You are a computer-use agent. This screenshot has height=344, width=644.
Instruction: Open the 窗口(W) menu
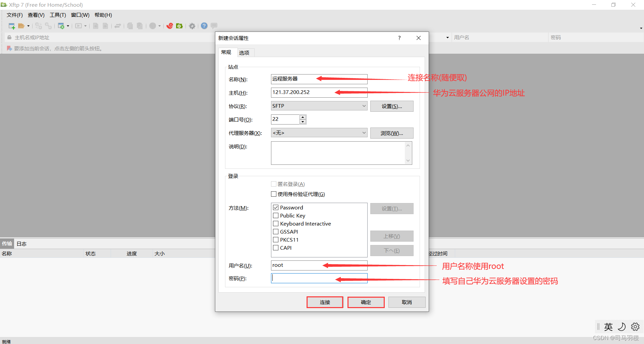tap(80, 15)
